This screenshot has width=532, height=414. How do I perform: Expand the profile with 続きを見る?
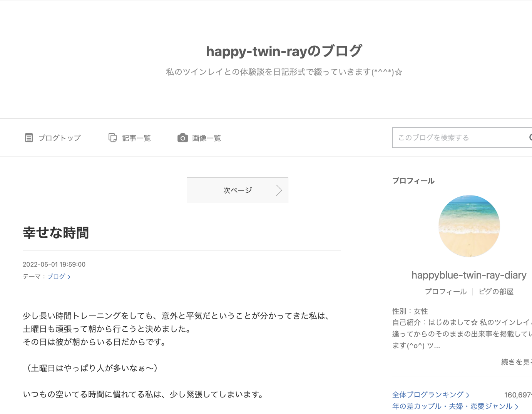point(516,362)
